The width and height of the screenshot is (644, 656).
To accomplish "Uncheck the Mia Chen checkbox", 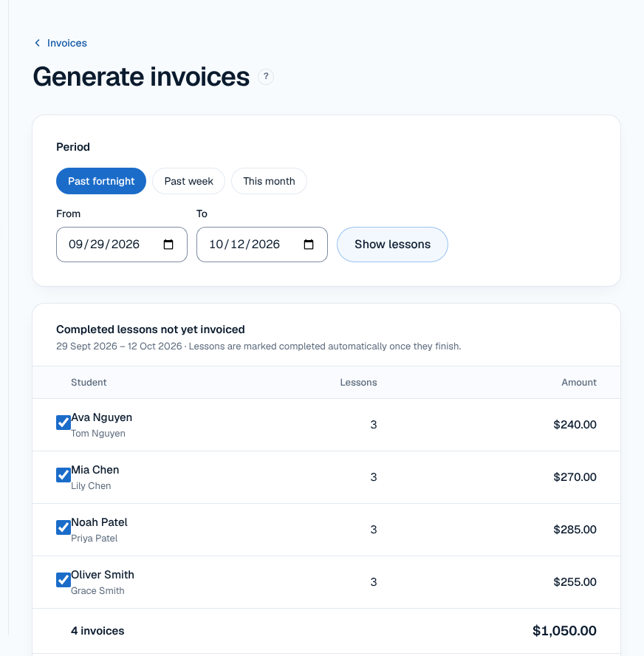I will (x=64, y=475).
